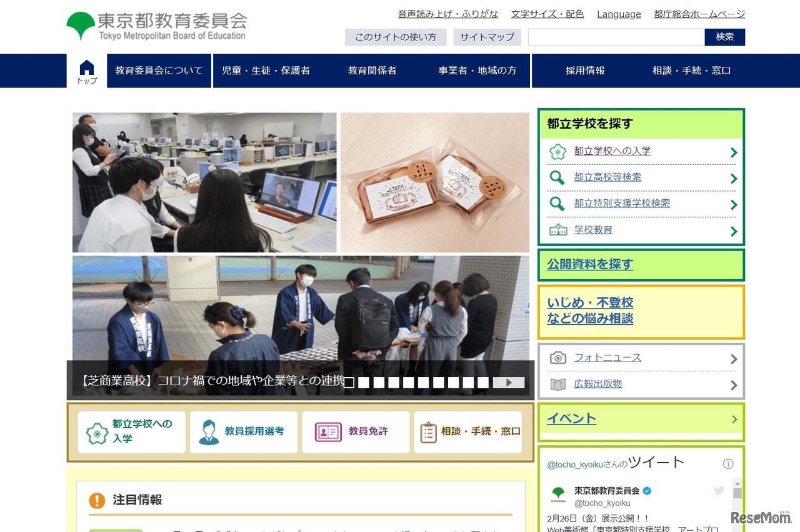
Task: Select the camera icon next to フォトニュース
Action: point(558,357)
